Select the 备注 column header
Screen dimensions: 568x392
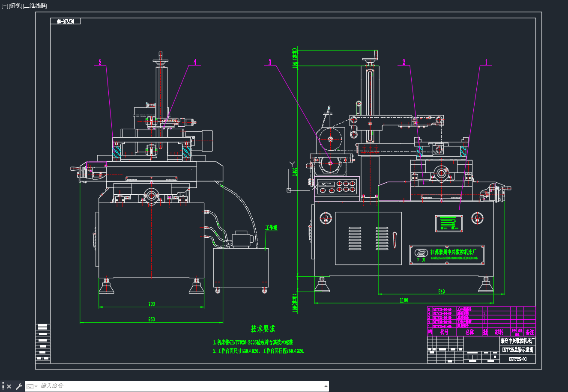(x=530, y=332)
